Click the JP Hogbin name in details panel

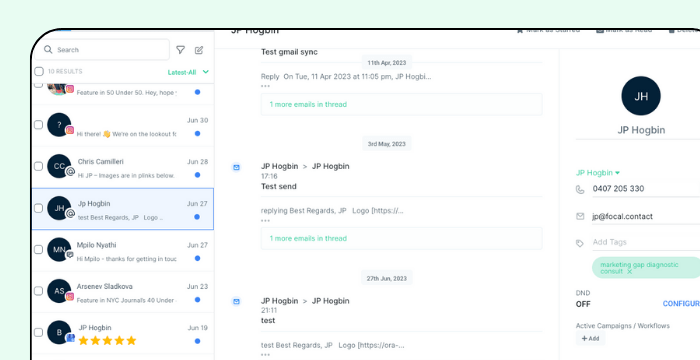tap(641, 130)
